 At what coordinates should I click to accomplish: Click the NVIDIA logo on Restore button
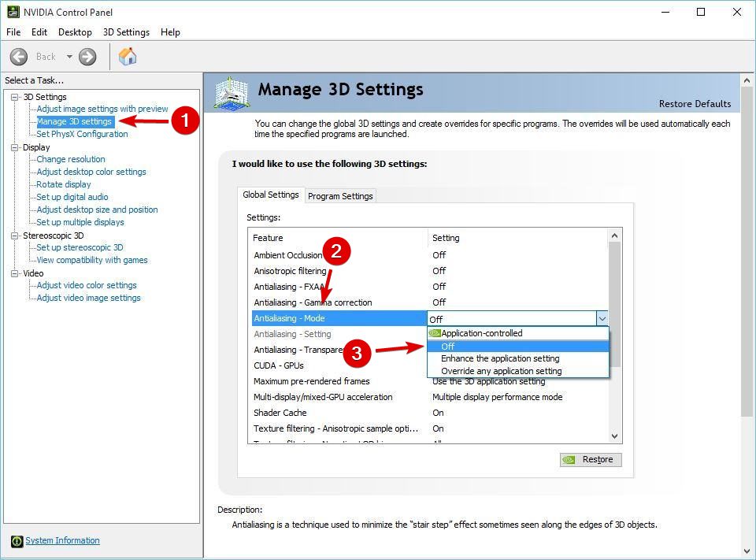[x=569, y=460]
